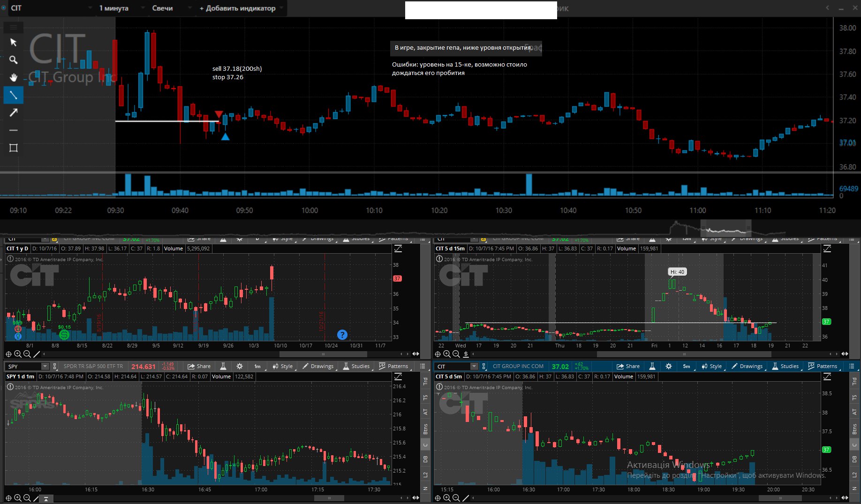
Task: Activate the hand pan tool
Action: [14, 77]
